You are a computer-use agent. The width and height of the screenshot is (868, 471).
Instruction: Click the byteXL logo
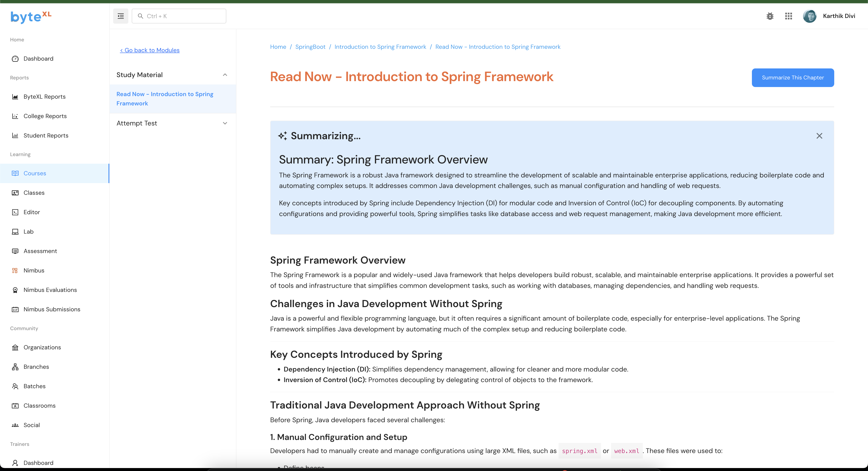pos(31,17)
